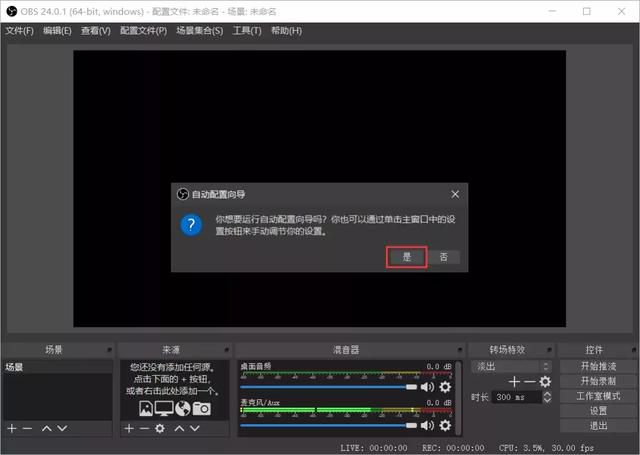Mute the 桌面音频 speaker icon

coord(427,387)
